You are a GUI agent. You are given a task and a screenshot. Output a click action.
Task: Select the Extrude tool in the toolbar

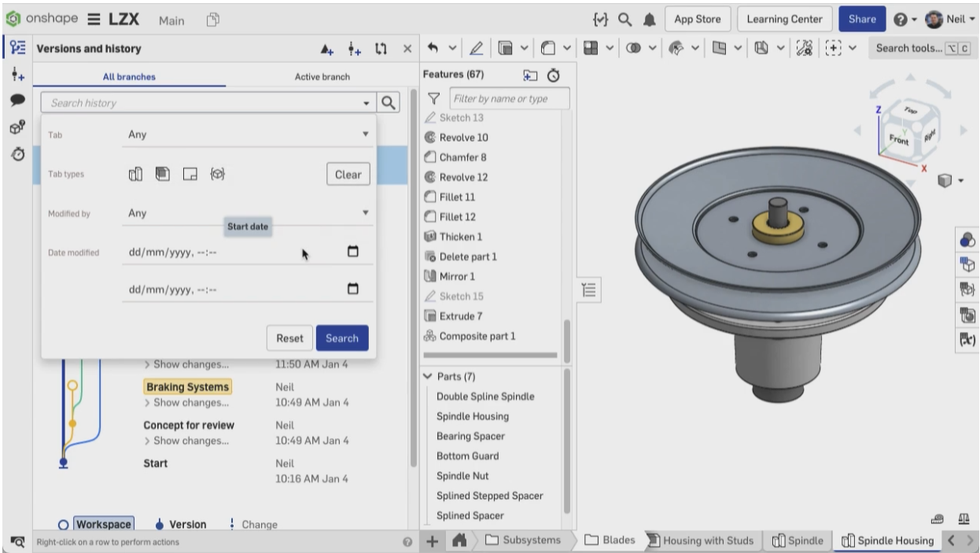(x=507, y=49)
